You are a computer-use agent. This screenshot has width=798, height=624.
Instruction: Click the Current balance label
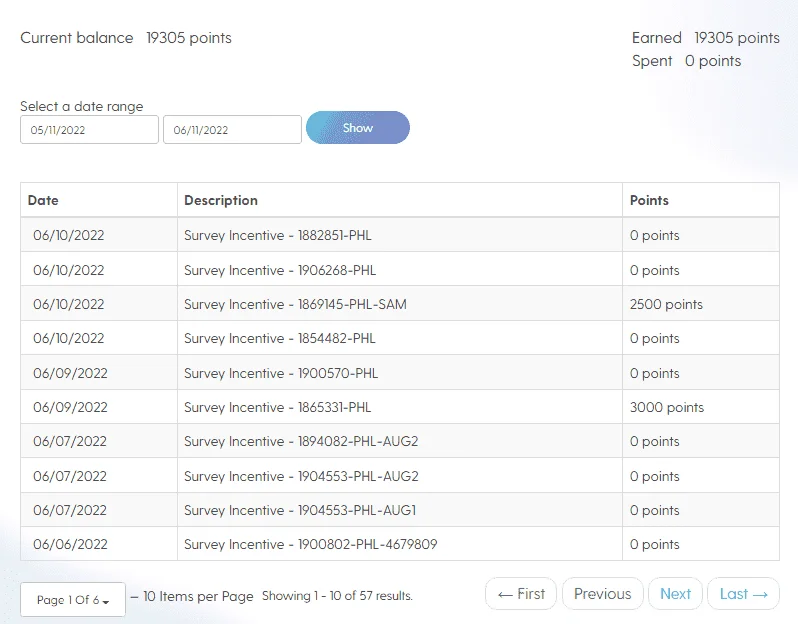[x=77, y=38]
